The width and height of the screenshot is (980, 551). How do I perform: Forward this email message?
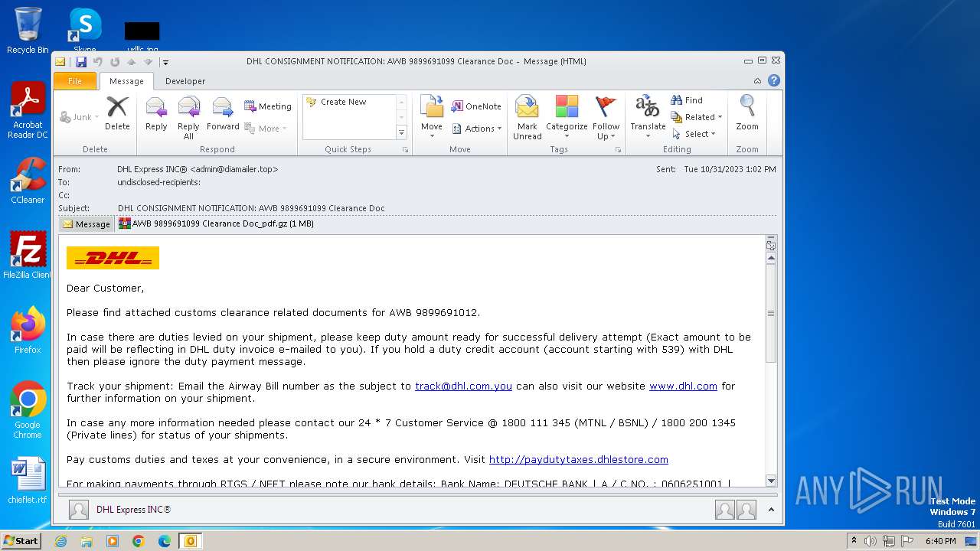(x=223, y=115)
